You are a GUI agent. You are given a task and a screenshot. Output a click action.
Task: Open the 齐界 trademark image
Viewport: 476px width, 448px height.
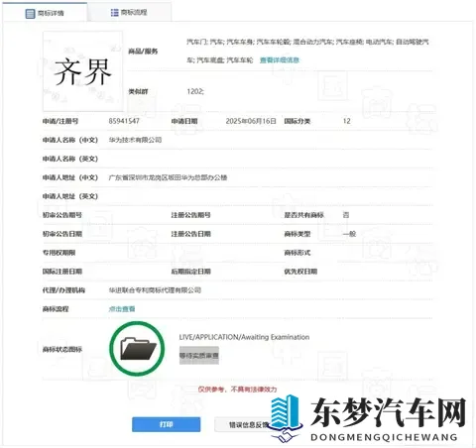coord(82,71)
